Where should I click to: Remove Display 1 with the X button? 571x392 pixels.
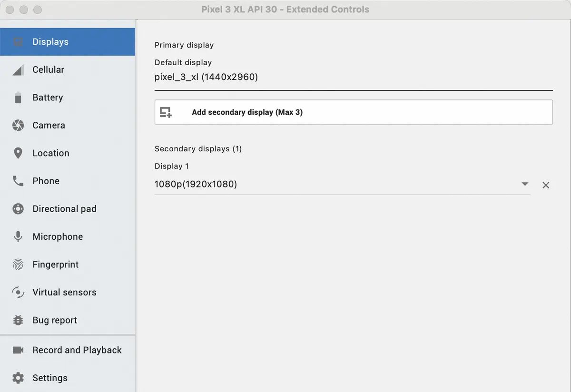[x=546, y=185]
